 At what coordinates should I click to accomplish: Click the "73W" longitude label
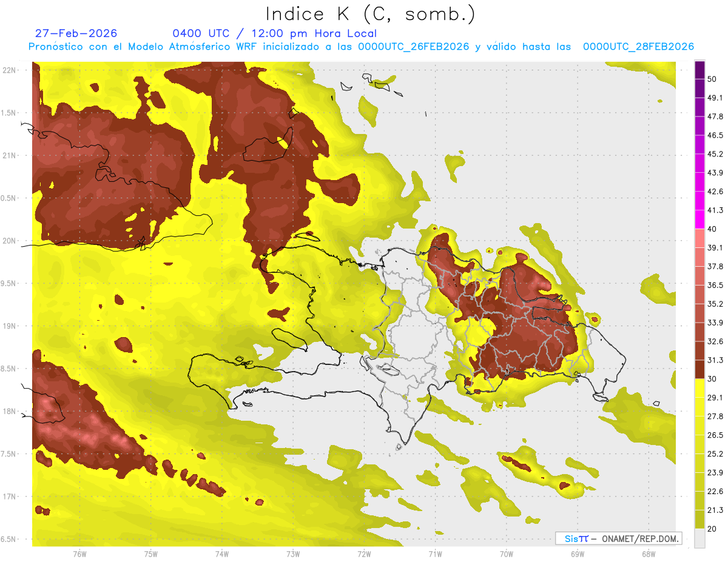click(293, 554)
